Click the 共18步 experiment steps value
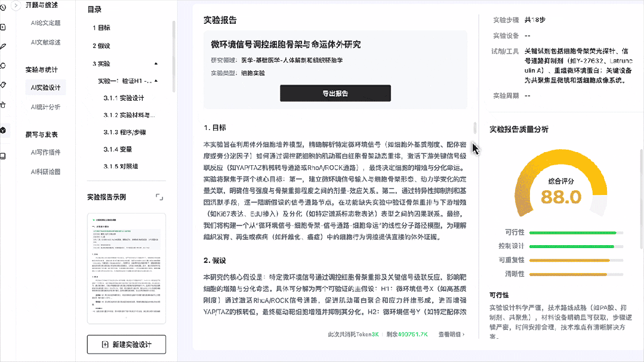 point(535,20)
